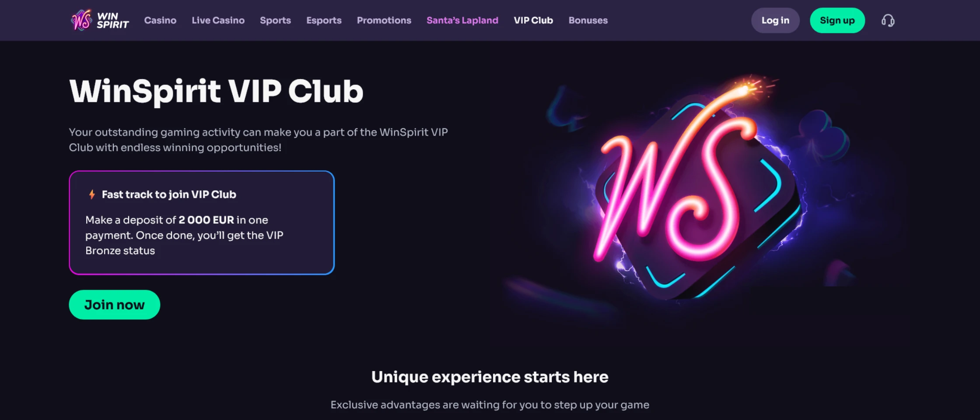The width and height of the screenshot is (980, 420).
Task: View the Promotions page
Action: tap(384, 20)
